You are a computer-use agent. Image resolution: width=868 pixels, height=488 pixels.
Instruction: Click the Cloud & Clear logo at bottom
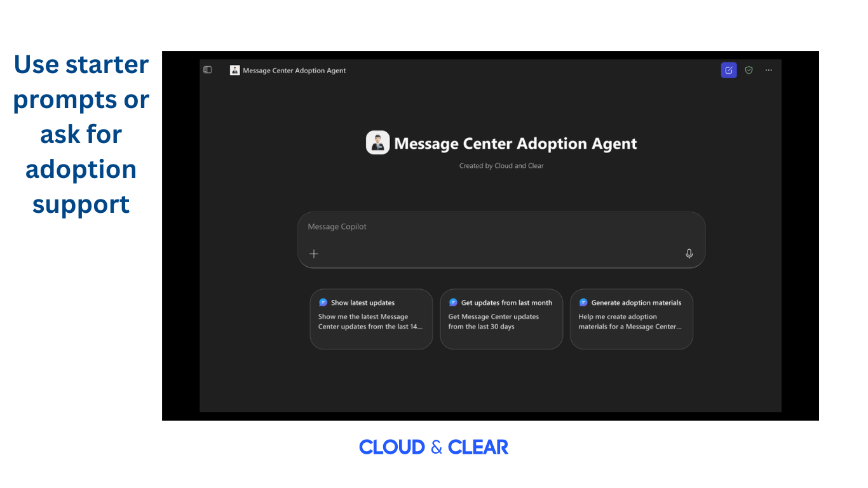tap(434, 447)
